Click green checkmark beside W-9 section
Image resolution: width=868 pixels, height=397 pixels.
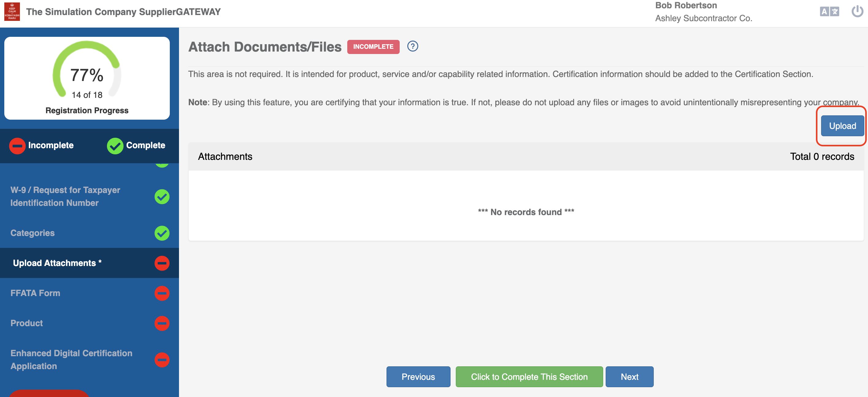162,197
